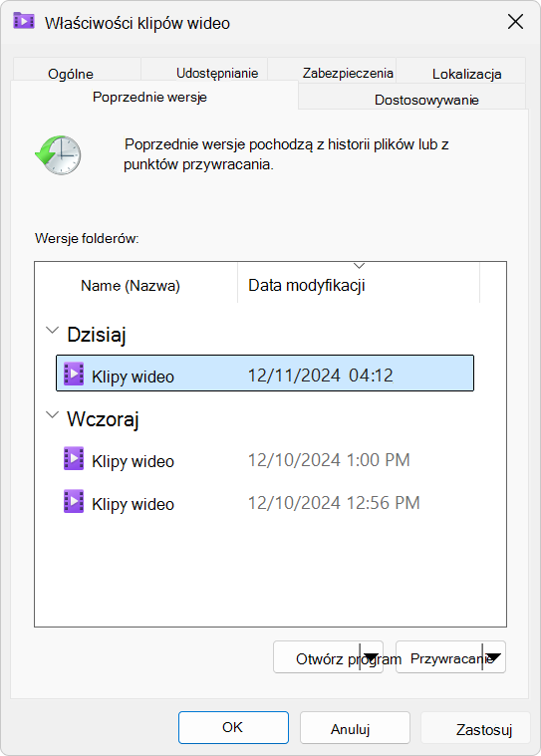541x756 pixels.
Task: Click the folder icon of the 1:00 PM version
Action: 74,458
